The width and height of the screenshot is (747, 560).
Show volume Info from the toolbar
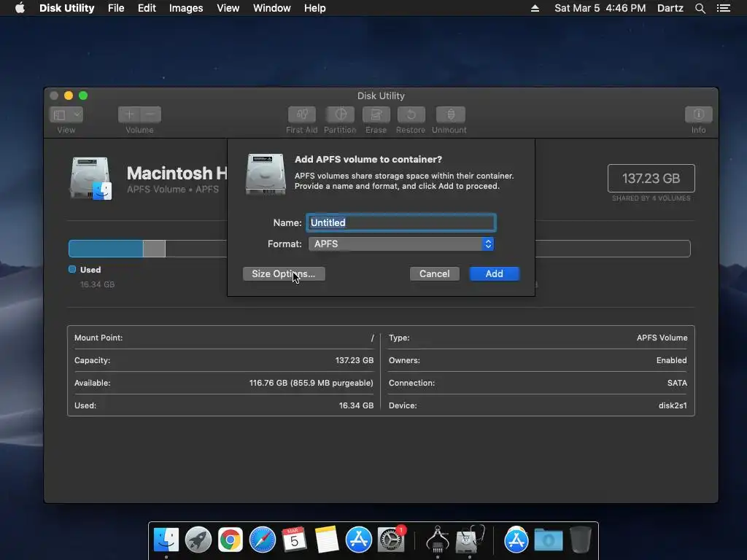698,114
